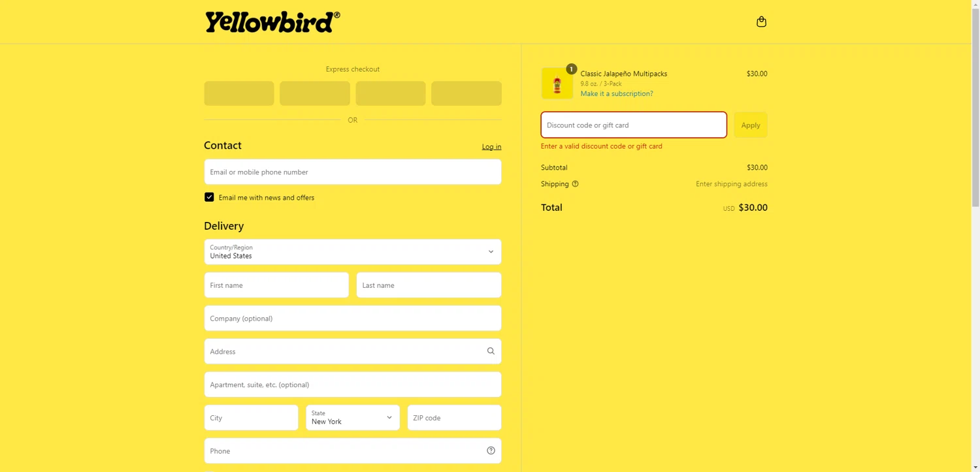Click the Classic Jalapeño Multipacks product name

(624, 74)
